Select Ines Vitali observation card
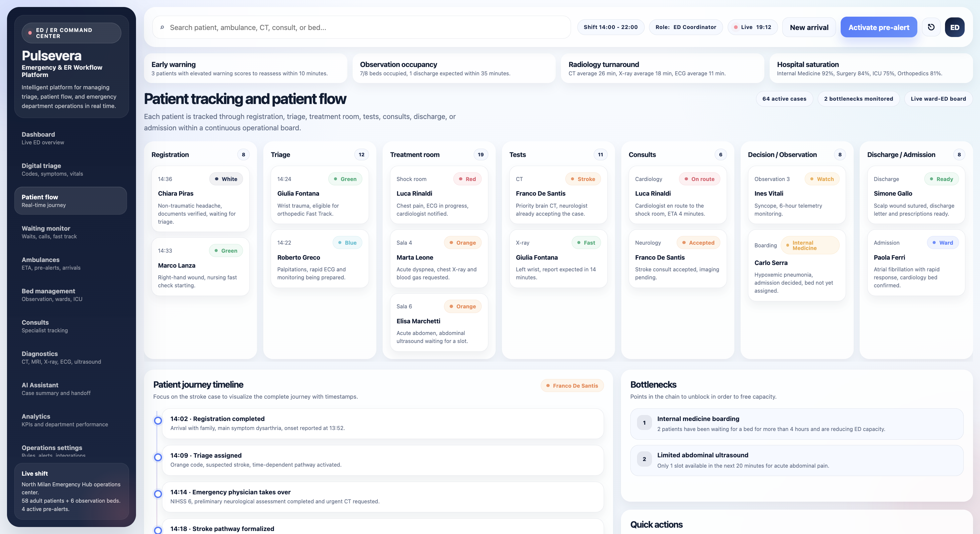980x534 pixels. tap(797, 195)
